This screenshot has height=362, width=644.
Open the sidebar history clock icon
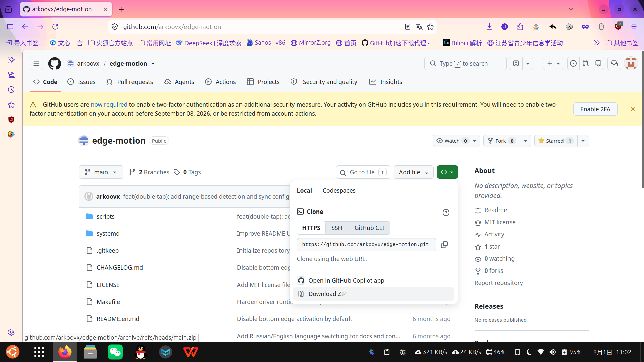11,89
